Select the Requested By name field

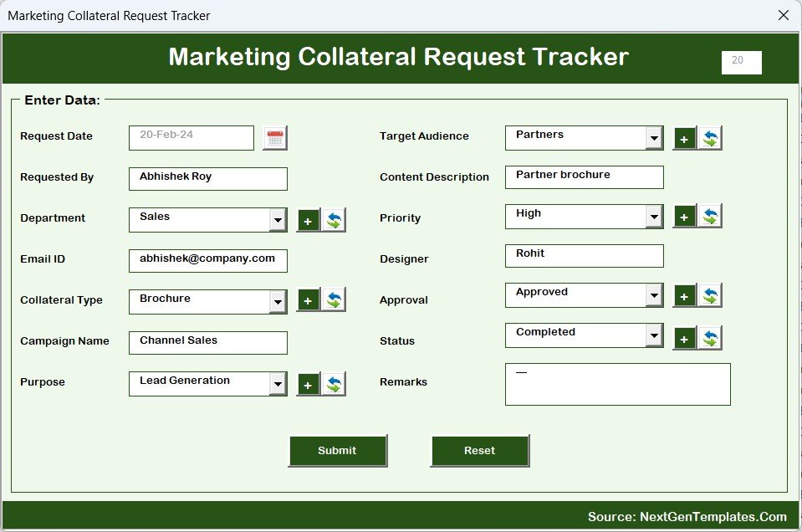(207, 179)
